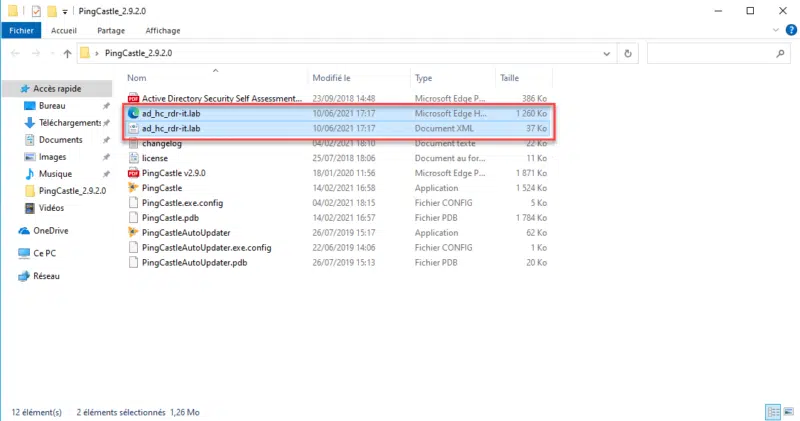The image size is (800, 421).
Task: Click the folder icon in the address bar
Action: tap(85, 53)
